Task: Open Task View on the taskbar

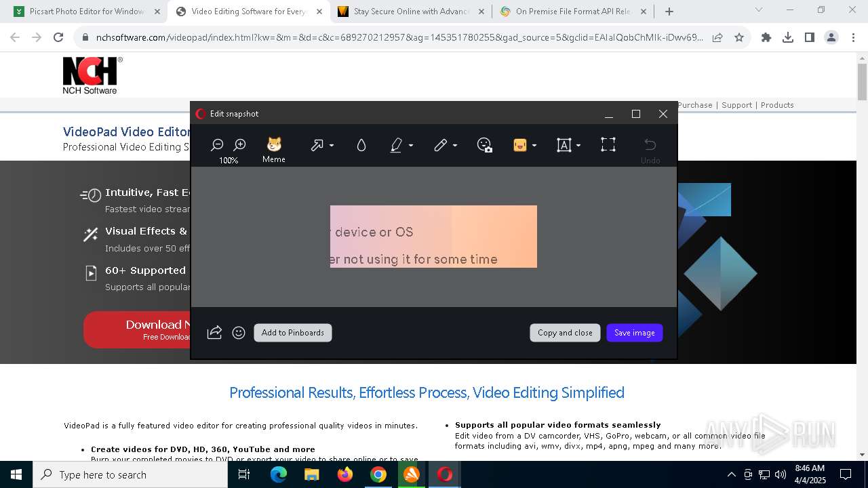Action: coord(244,474)
